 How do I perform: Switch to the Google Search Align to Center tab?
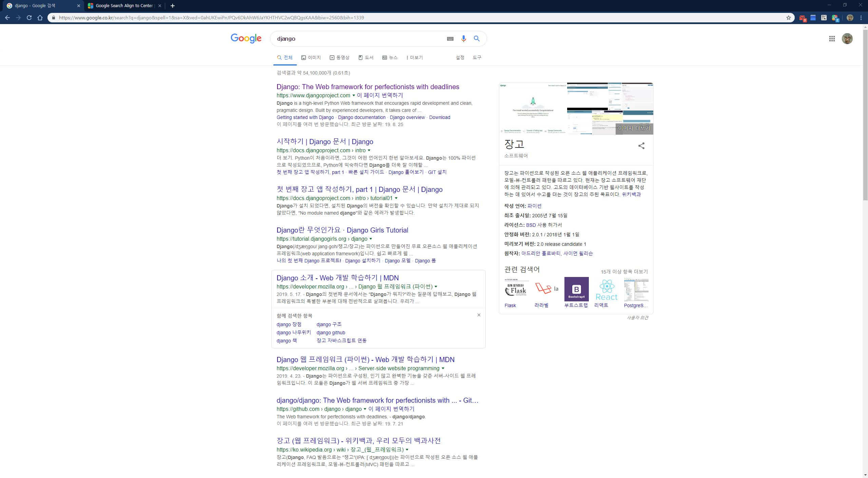[x=123, y=5]
